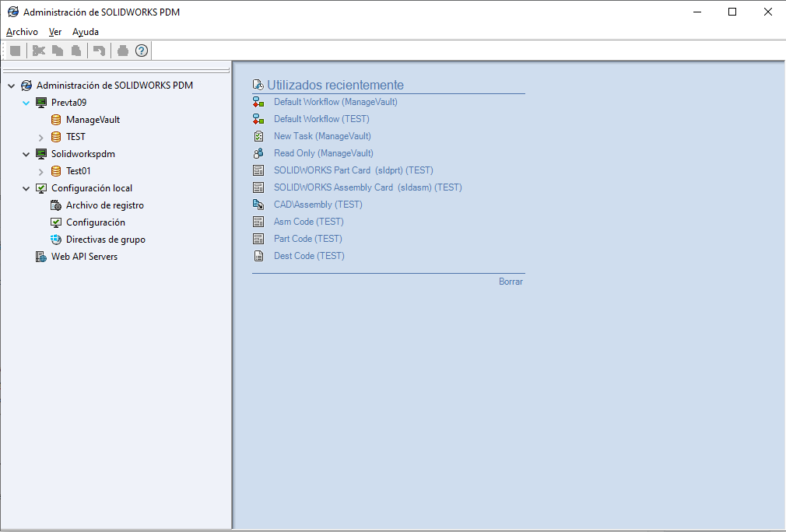This screenshot has height=532, width=786.
Task: Click the Default Workflow (TEST) workflow icon
Action: pos(258,119)
